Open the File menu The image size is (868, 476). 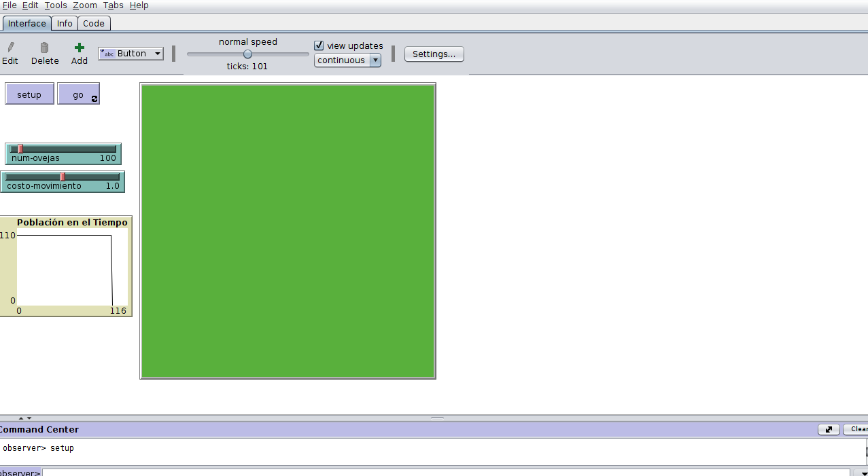(10, 5)
